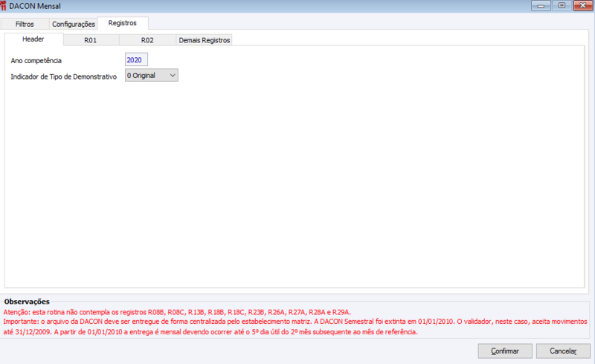Switch to the Demais Registros sub-tab
This screenshot has width=595, height=364.
(204, 40)
